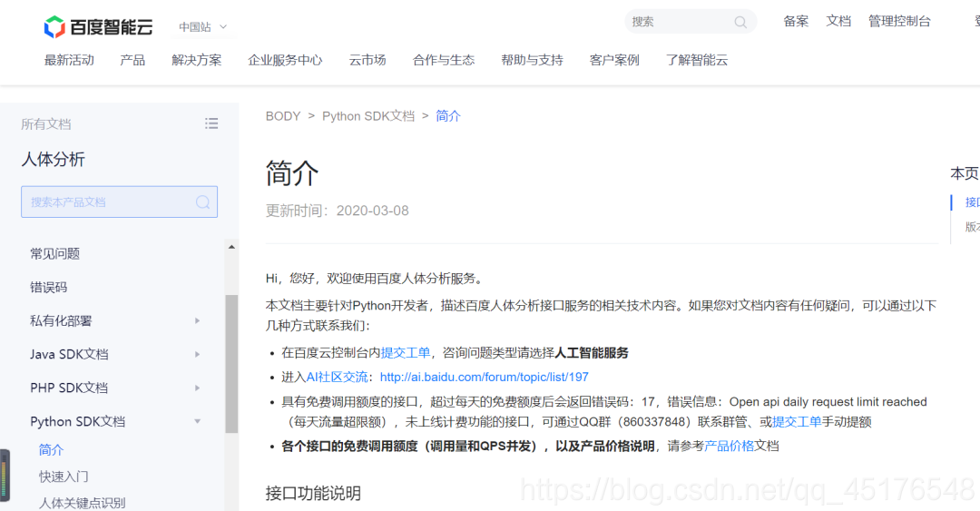Open the 解决方案 menu
Screen dimensions: 980x511
(196, 60)
